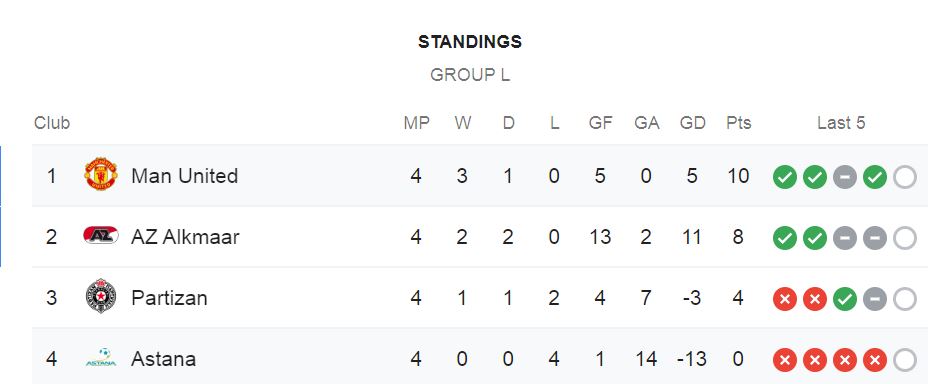Click the Last 5 column header
The image size is (928, 384).
point(841,122)
